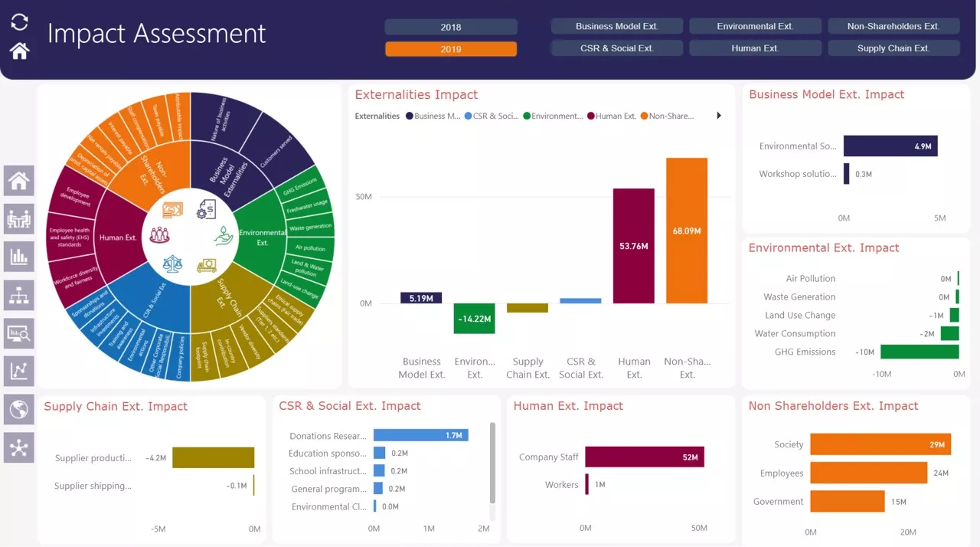Click the Human Ext. bar showing 53.76M
This screenshot has width=980, height=547.
coord(633,245)
